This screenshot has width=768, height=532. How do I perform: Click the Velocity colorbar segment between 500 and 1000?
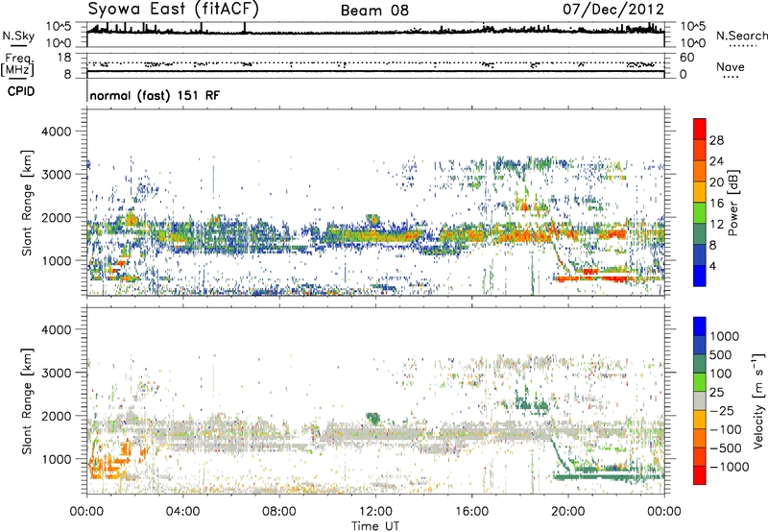(x=700, y=345)
